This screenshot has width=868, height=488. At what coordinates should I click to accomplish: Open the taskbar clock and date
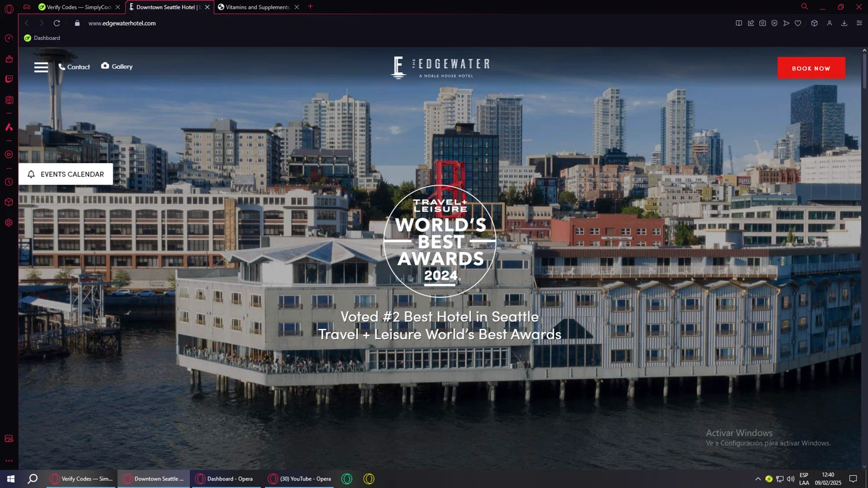(x=828, y=479)
